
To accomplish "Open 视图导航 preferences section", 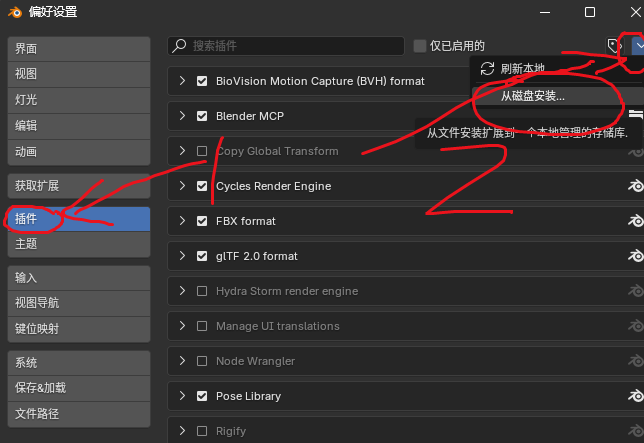I will tap(79, 303).
